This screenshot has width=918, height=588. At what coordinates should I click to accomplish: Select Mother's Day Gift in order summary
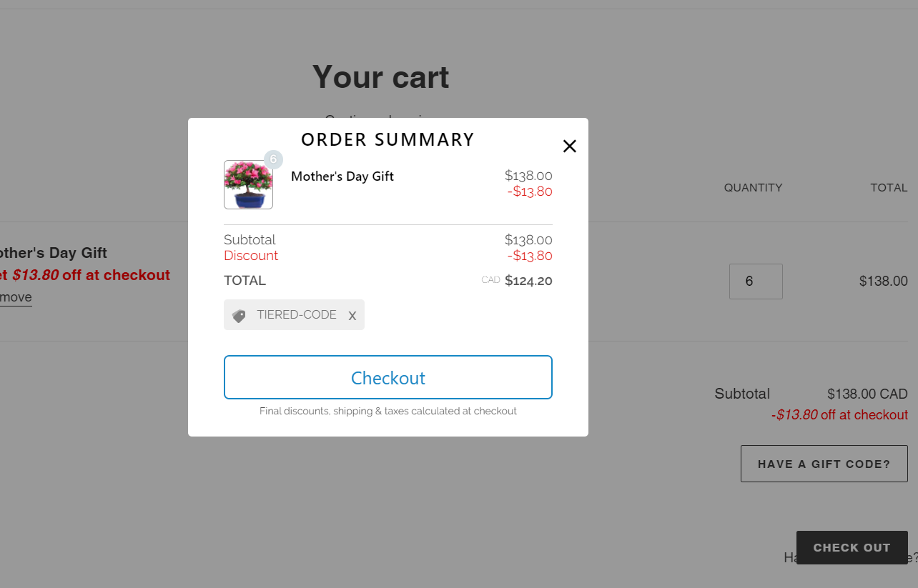click(342, 176)
